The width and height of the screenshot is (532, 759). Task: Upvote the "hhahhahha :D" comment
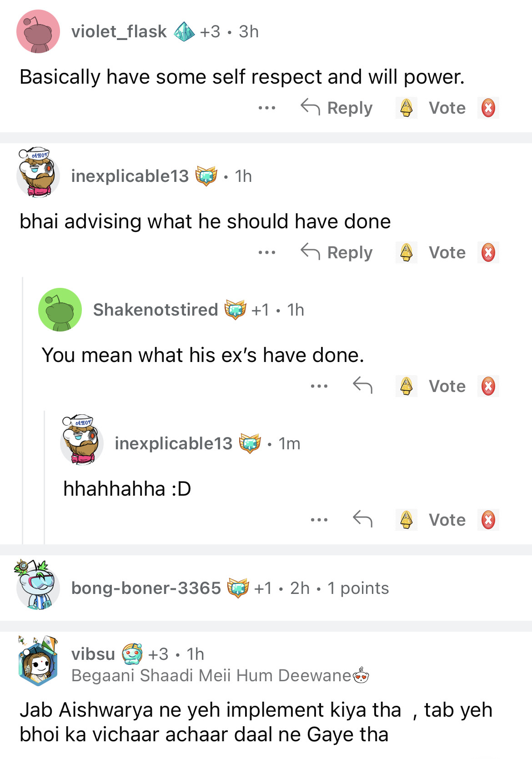click(x=406, y=519)
